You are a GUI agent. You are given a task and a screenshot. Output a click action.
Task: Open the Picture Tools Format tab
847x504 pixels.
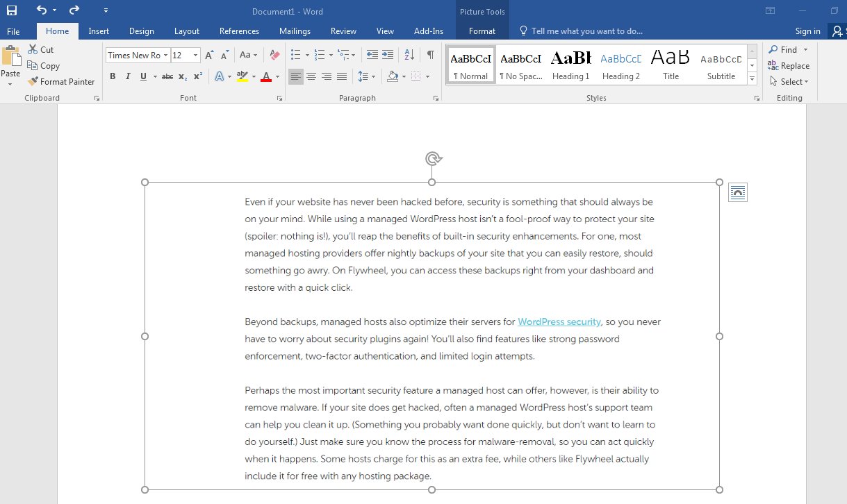click(482, 31)
